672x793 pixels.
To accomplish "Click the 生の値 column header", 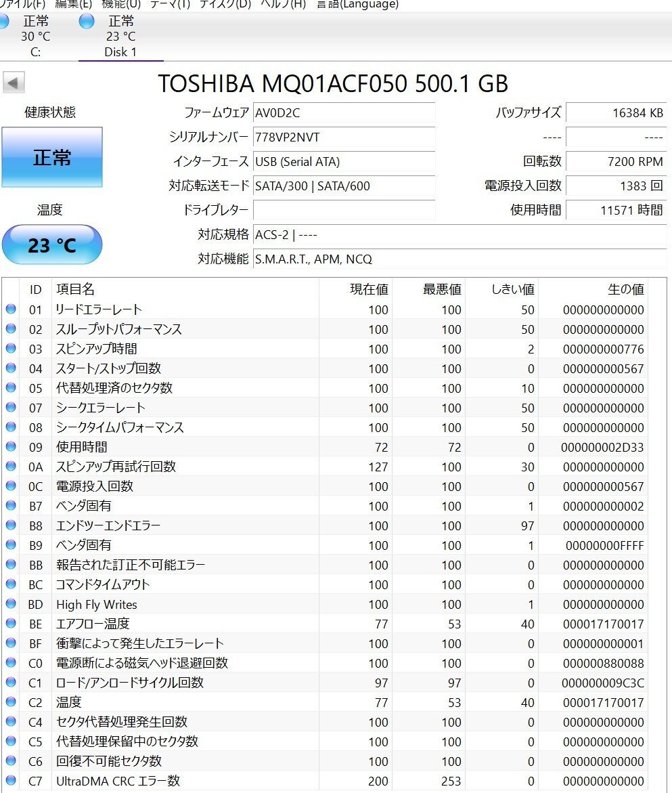I will (593, 288).
